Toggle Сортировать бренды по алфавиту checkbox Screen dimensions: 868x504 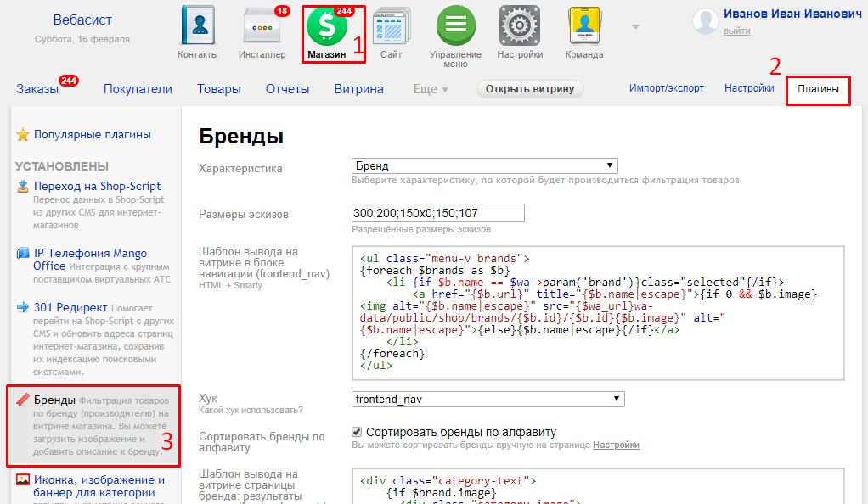click(x=357, y=432)
